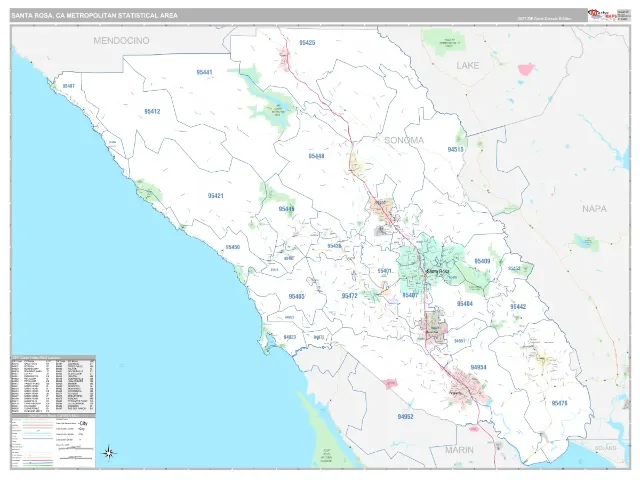Click the publisher logo in the header
640x480 pixels.
coord(602,16)
